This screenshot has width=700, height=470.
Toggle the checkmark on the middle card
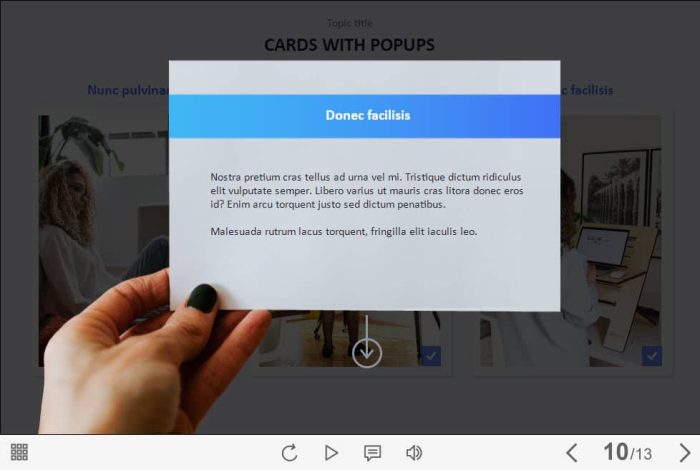(431, 355)
